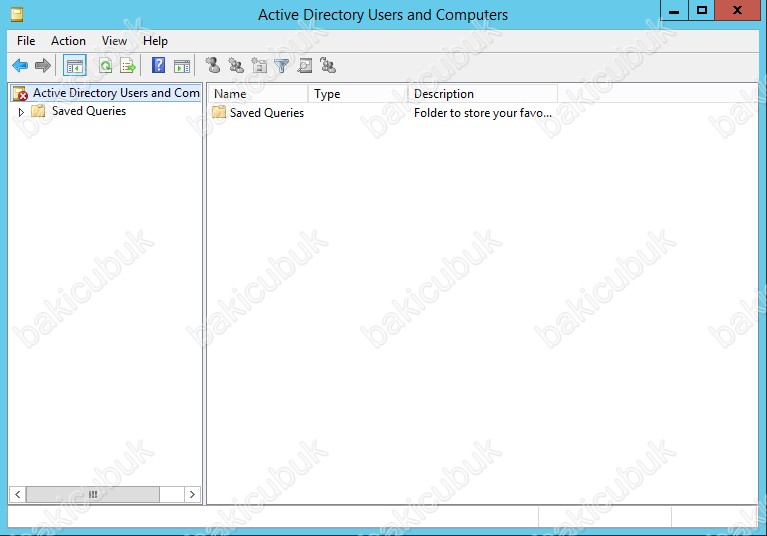Click the Filter options funnel icon
This screenshot has height=536, width=767.
click(282, 66)
